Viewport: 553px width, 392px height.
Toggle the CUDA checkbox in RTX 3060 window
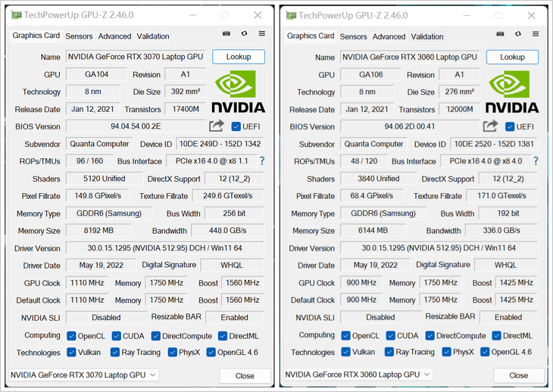click(391, 336)
